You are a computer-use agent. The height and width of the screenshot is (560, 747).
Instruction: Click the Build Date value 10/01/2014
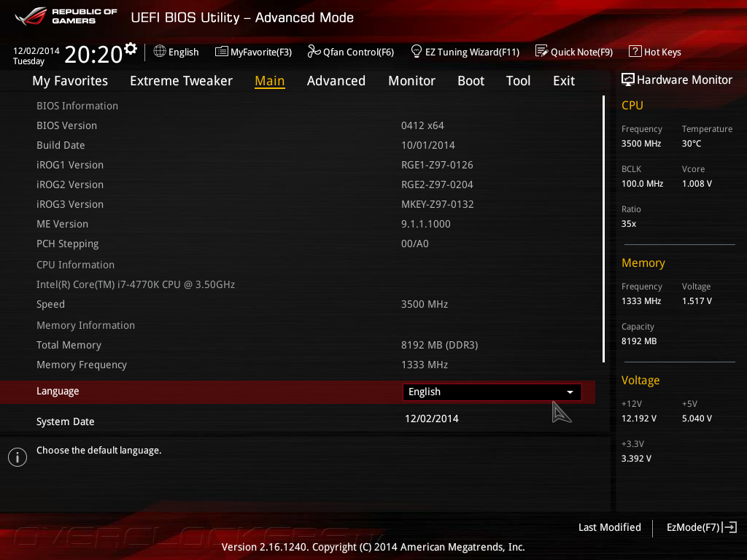(x=427, y=145)
